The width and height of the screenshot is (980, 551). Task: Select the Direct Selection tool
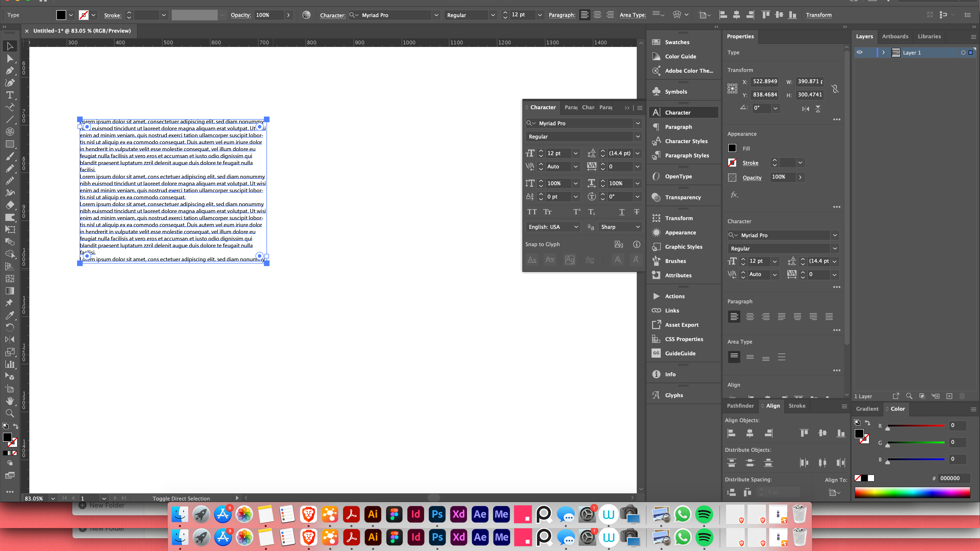(10, 59)
